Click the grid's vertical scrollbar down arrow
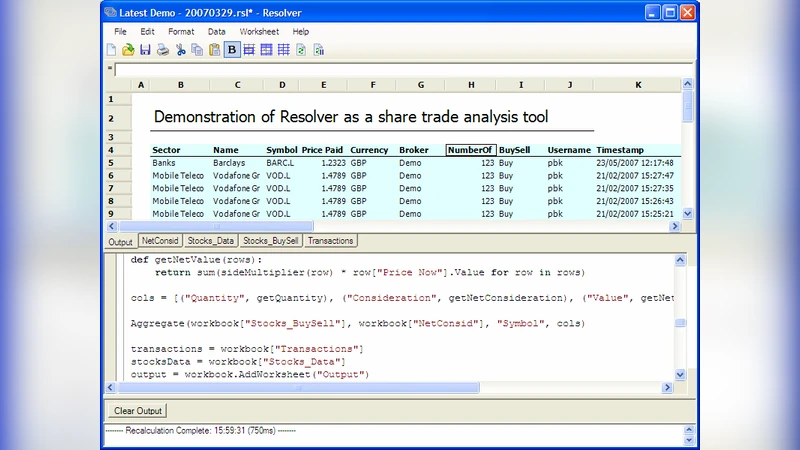The image size is (800, 450). 687,213
